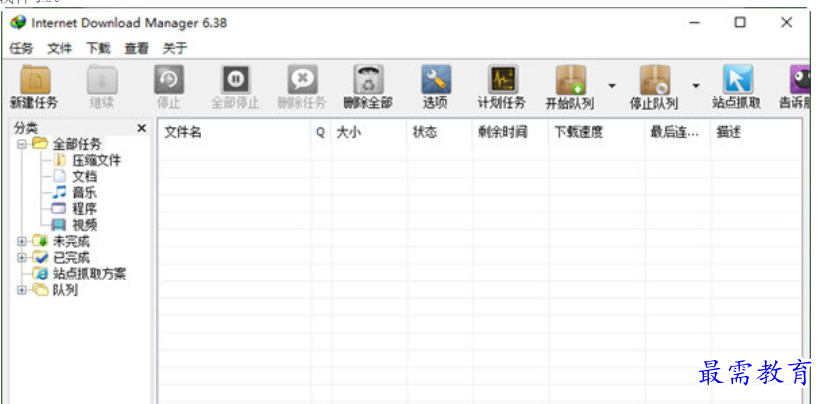Open dropdown arrow next to 开始队列
Screen dimensions: 820x404
coord(611,86)
